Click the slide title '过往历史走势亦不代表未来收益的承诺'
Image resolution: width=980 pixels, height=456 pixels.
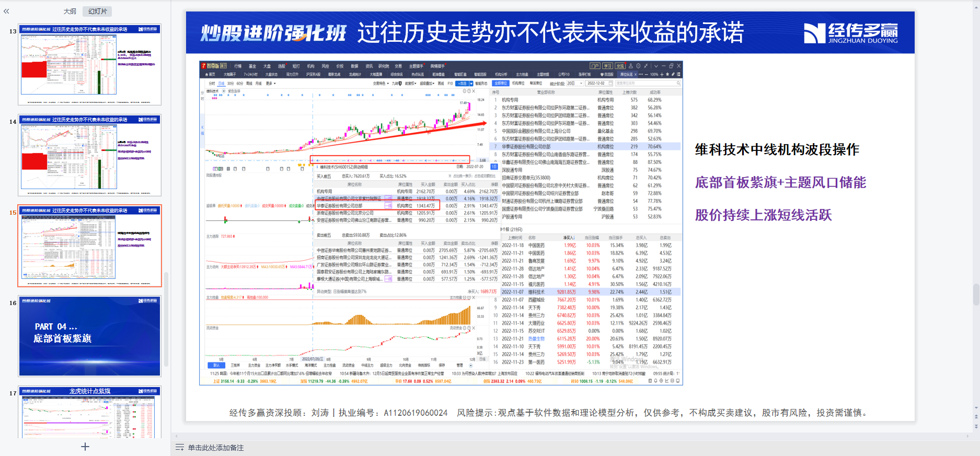tap(550, 32)
